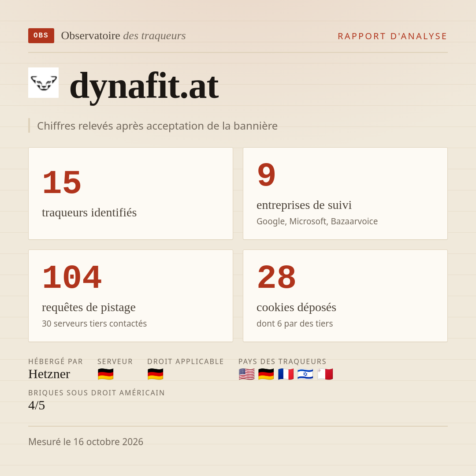Click the Observatoire des traqueurs title
The image size is (476, 476).
123,36
